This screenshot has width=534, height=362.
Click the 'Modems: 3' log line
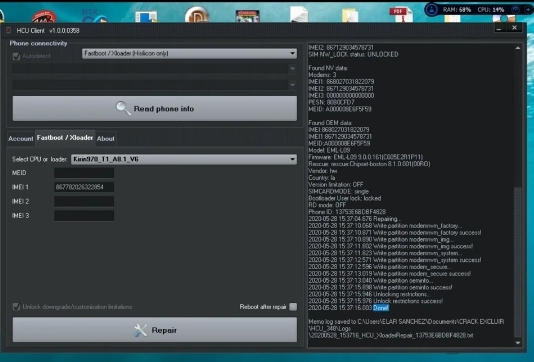pyautogui.click(x=322, y=75)
